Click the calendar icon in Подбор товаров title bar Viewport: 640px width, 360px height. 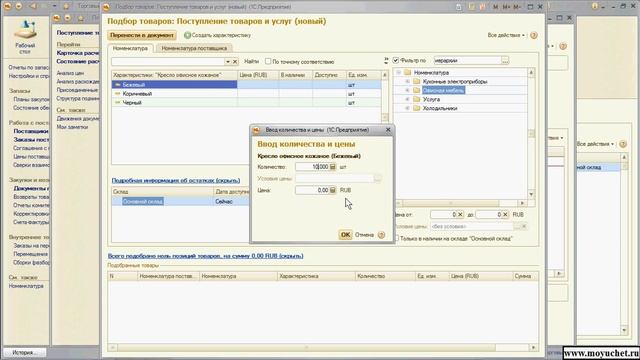482,7
